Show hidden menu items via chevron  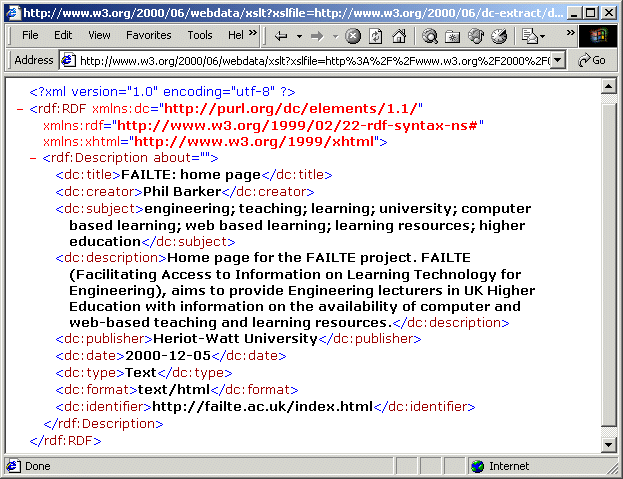coord(253,32)
